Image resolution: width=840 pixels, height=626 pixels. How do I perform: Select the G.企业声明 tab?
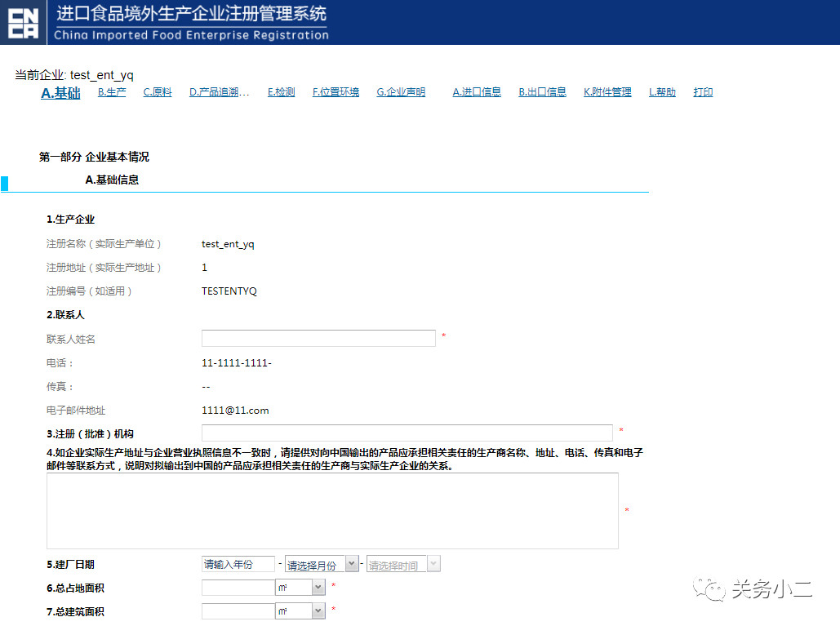coord(401,92)
